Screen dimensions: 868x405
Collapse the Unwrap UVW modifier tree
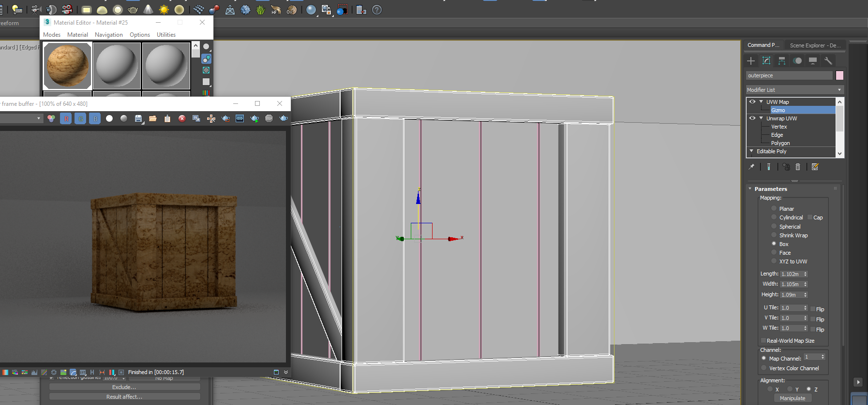tap(761, 118)
